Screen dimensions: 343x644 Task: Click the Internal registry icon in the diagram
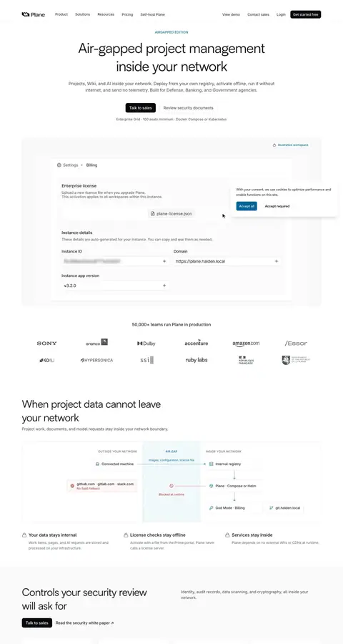tap(212, 464)
